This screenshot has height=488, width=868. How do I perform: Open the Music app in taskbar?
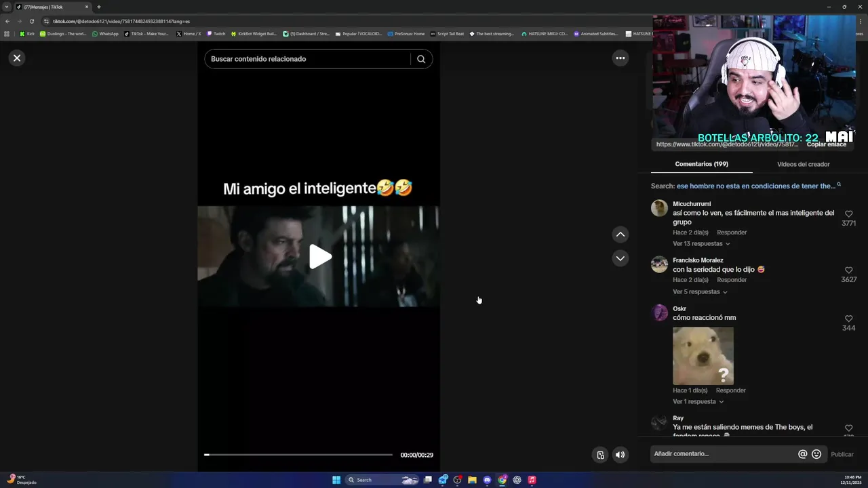pos(532,480)
